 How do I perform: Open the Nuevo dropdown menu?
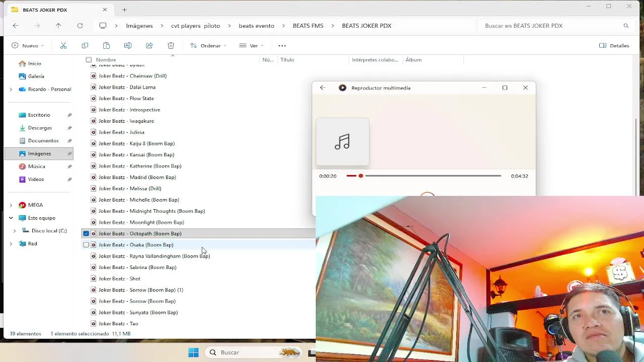[28, 46]
